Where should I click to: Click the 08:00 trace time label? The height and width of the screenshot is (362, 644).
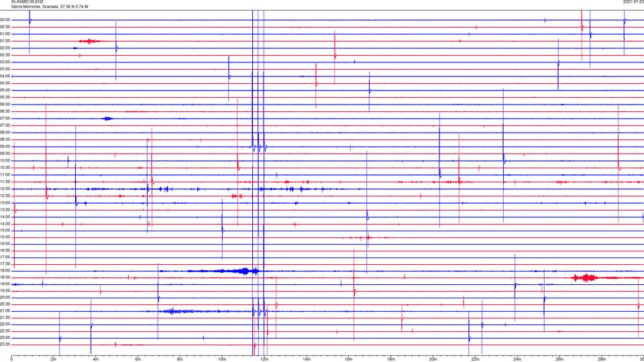click(5, 133)
